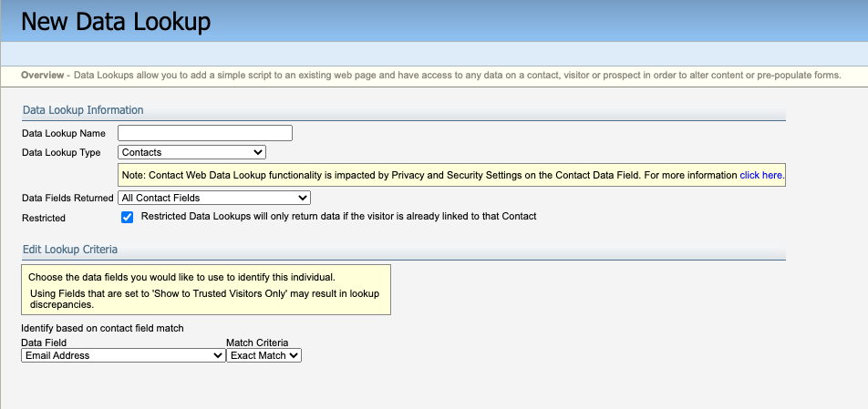Click the 'New Data Lookup' page heading
The height and width of the screenshot is (409, 868).
pos(116,22)
